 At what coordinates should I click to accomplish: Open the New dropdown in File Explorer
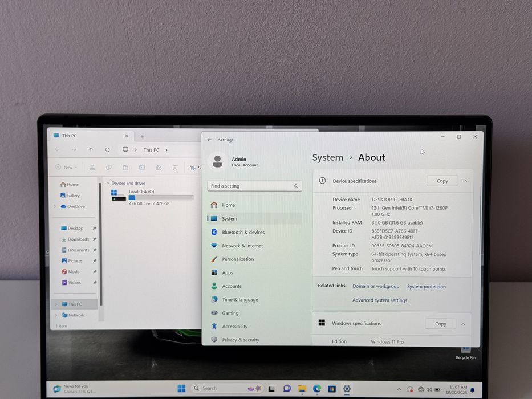[x=66, y=167]
